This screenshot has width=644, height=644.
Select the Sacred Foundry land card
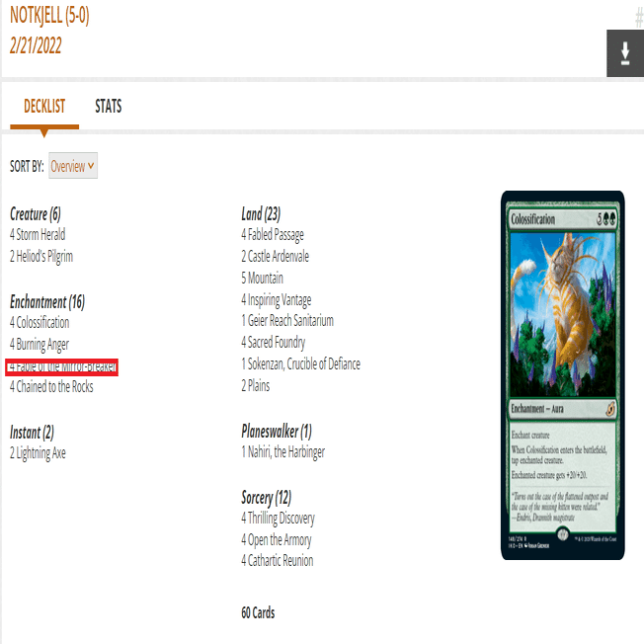(x=274, y=343)
